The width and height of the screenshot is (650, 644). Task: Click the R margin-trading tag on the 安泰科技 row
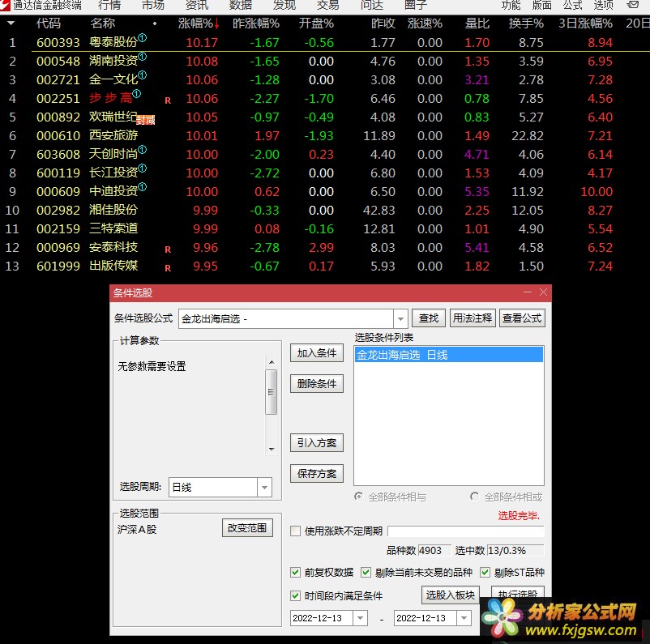click(x=168, y=249)
